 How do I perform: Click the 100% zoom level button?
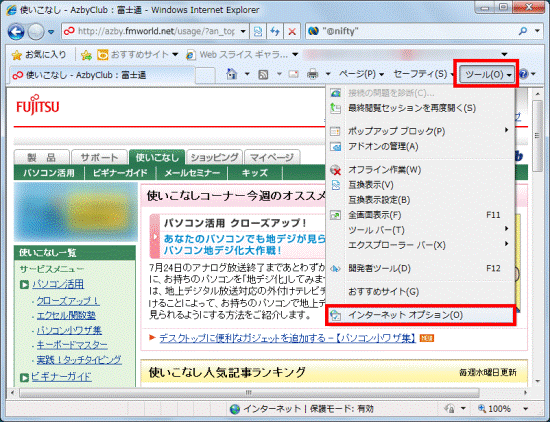pyautogui.click(x=495, y=408)
